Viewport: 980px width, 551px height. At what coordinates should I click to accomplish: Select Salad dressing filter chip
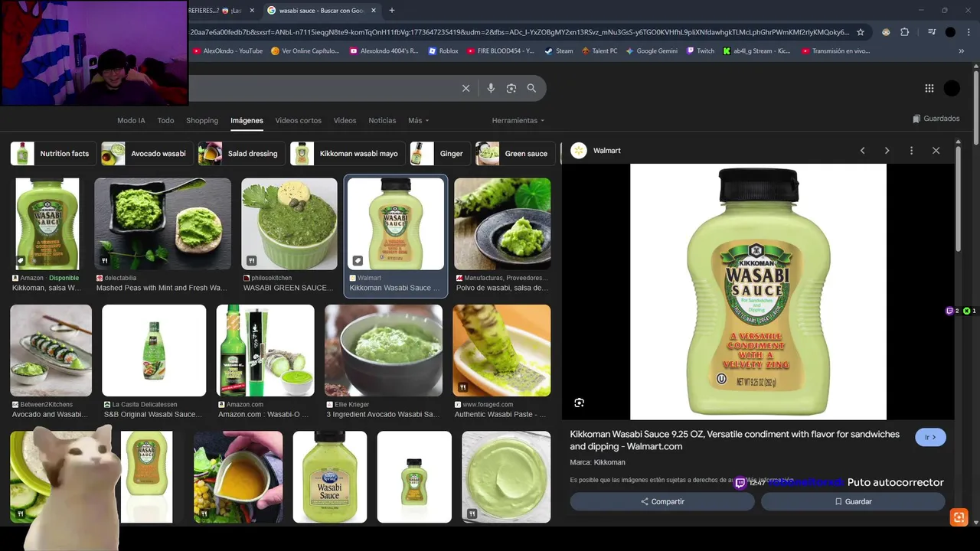[241, 154]
